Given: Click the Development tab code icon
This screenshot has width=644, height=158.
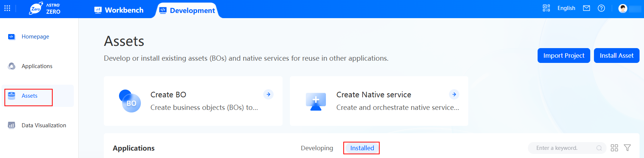Looking at the screenshot, I should tap(163, 10).
